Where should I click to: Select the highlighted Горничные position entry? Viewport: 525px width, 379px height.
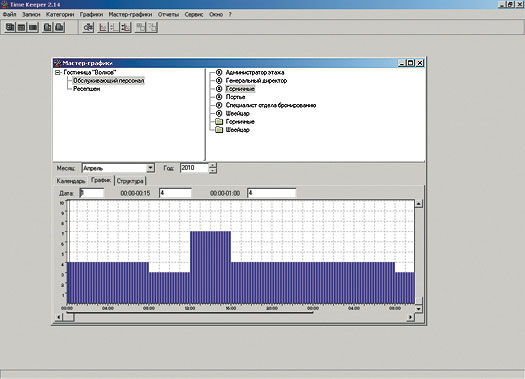(240, 89)
